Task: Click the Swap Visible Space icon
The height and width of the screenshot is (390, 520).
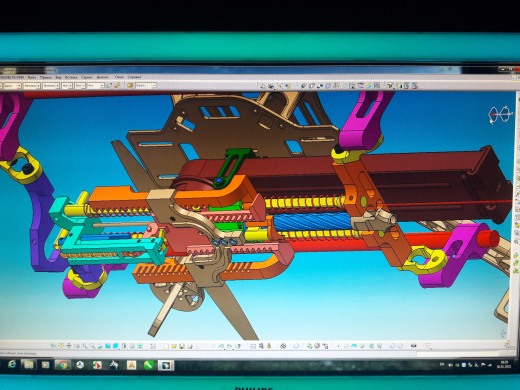Action: pos(140,346)
